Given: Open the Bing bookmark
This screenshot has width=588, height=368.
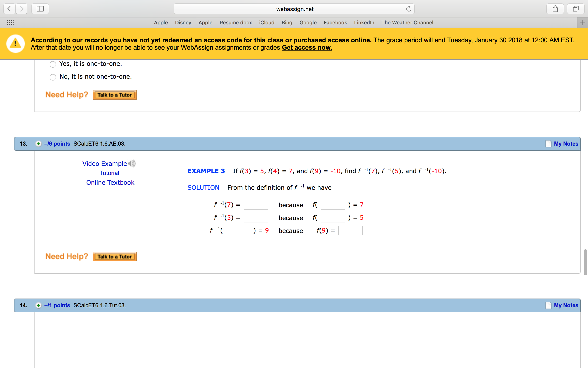Looking at the screenshot, I should coord(287,23).
